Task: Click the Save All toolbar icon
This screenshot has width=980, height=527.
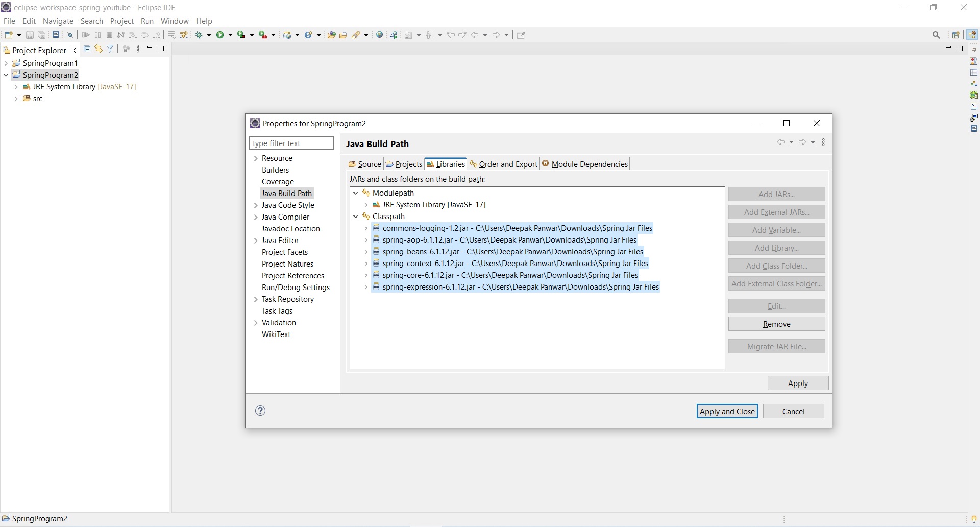Action: (42, 35)
